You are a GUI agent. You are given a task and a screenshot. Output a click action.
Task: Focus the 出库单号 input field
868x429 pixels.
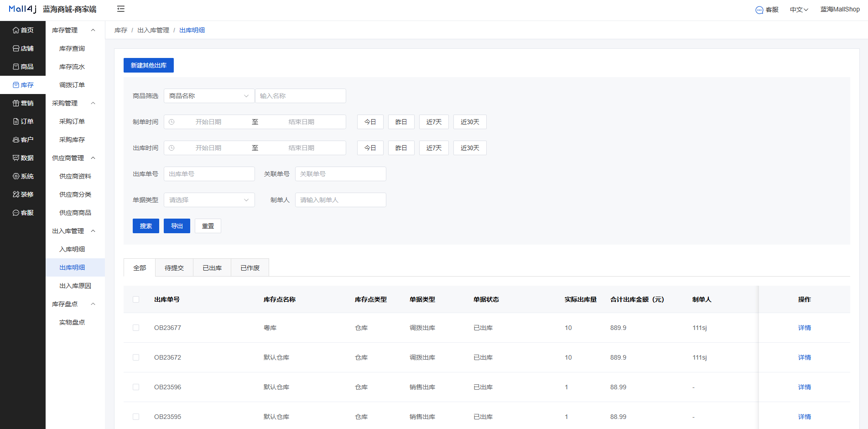209,174
